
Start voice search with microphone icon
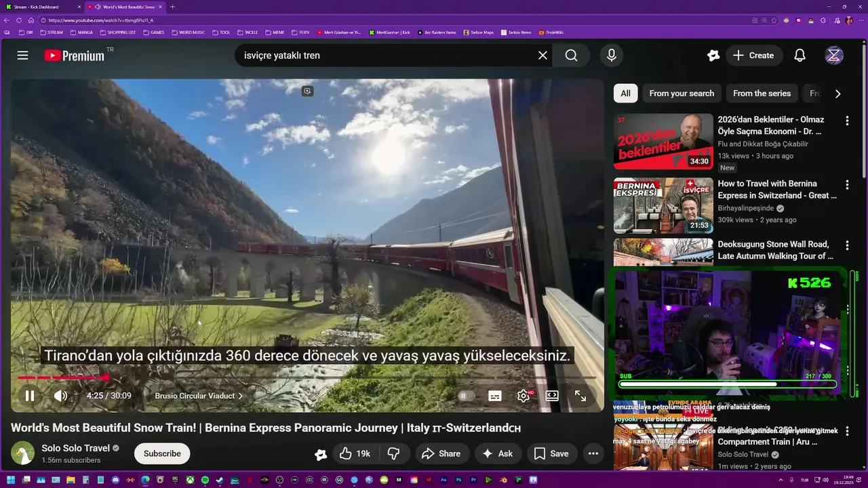tap(612, 56)
